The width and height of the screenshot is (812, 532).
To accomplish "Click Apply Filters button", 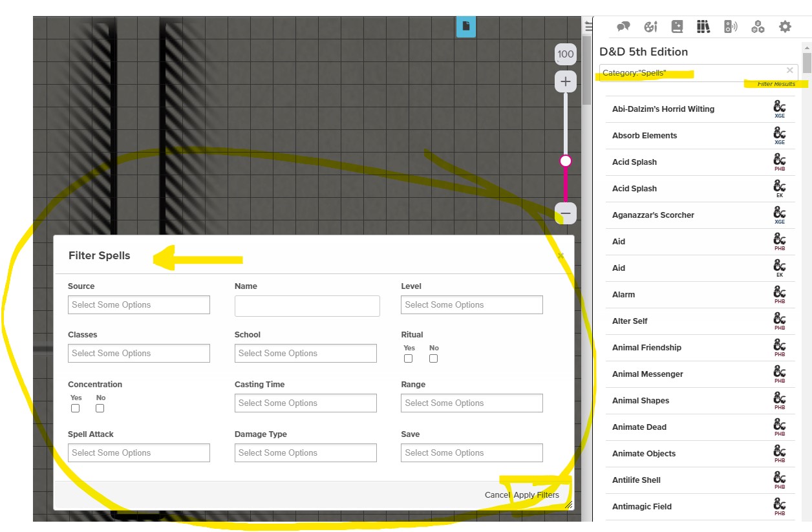I will (536, 495).
